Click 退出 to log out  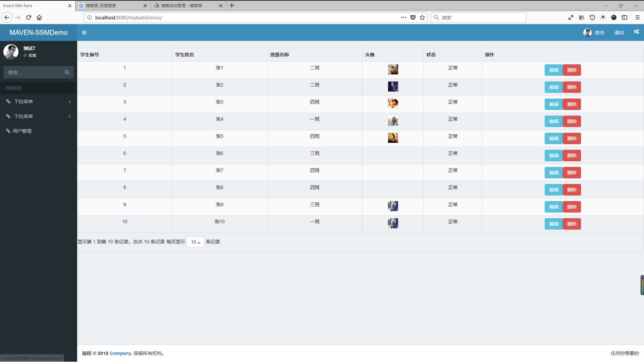(x=619, y=33)
